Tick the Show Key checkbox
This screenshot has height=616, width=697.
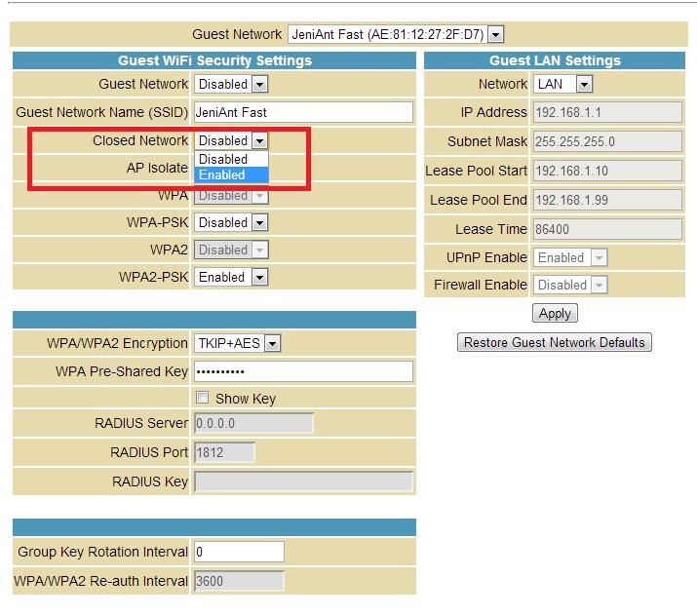[x=202, y=398]
